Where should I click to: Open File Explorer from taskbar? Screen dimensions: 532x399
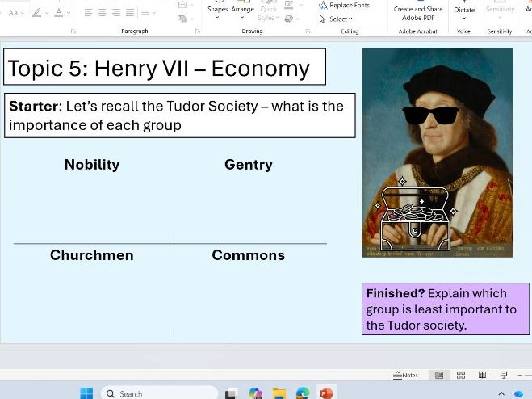point(279,393)
